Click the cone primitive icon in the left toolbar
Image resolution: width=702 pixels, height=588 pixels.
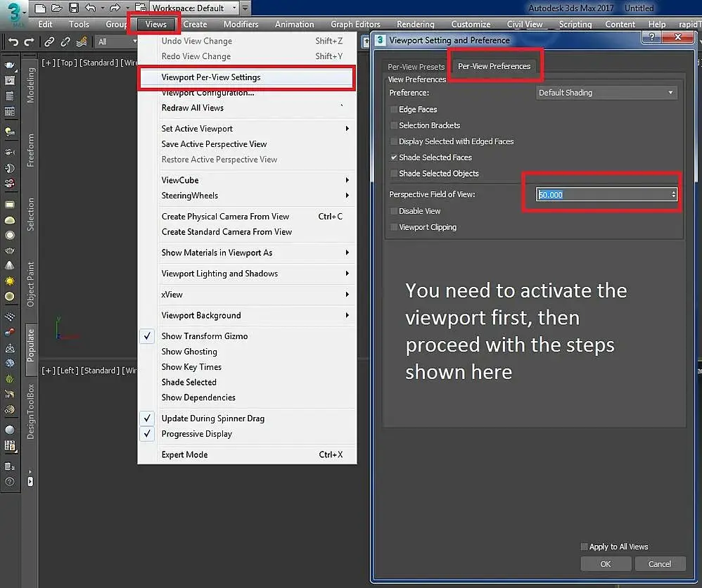click(9, 265)
